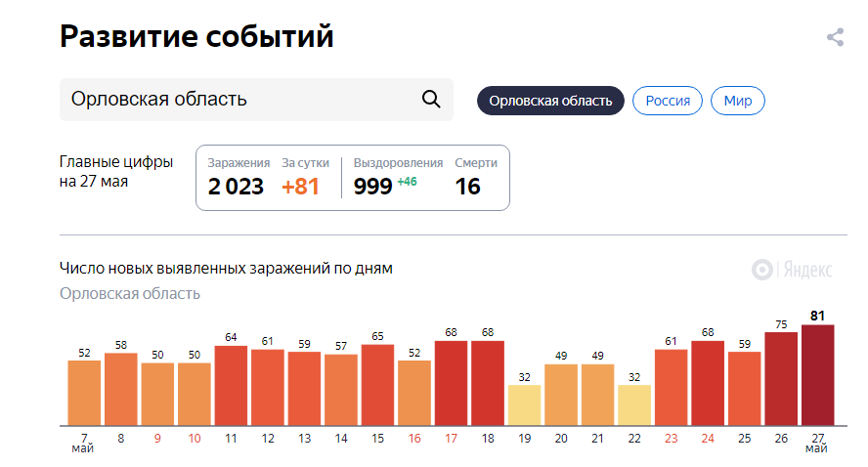Click the recoveries value 999
The height and width of the screenshot is (467, 868).
(373, 187)
